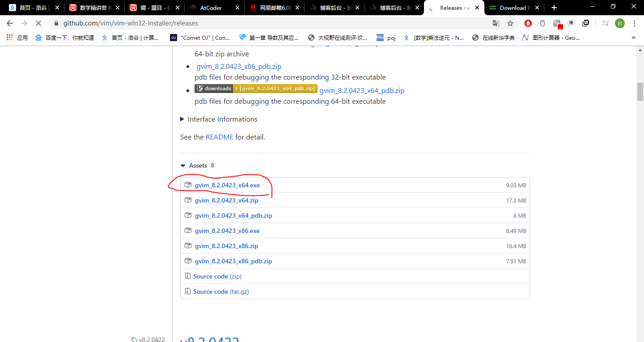
Task: Download gvim_8.2.0423_x64_pdb.zip from Assets list
Action: pos(233,215)
